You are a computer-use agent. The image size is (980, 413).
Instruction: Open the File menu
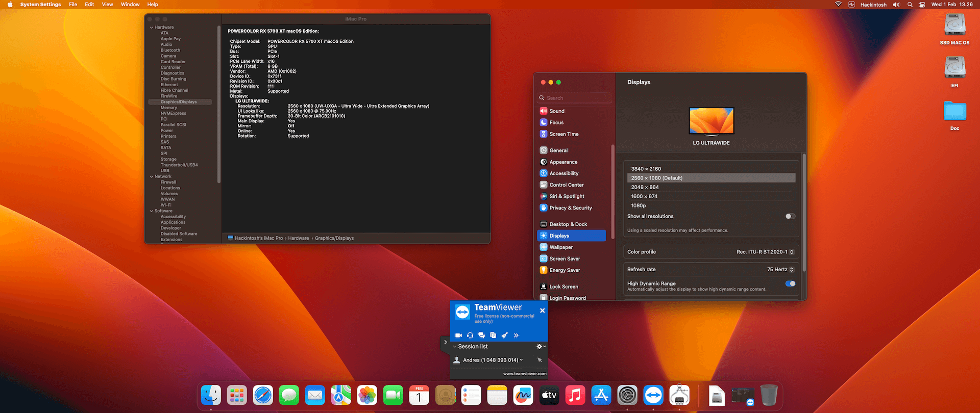click(x=73, y=5)
